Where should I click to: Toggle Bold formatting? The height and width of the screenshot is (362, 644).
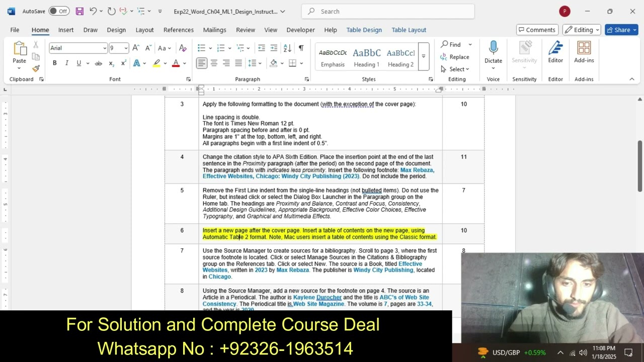pyautogui.click(x=54, y=63)
